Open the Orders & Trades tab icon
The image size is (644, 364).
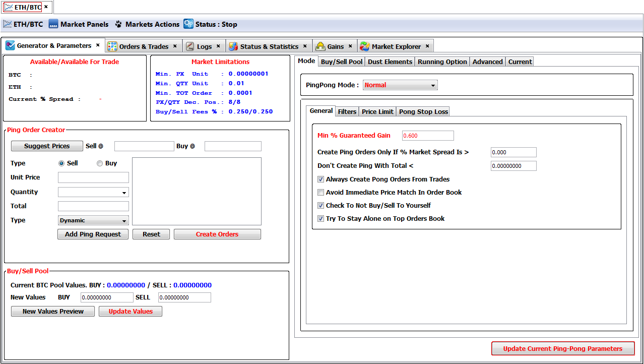[112, 46]
